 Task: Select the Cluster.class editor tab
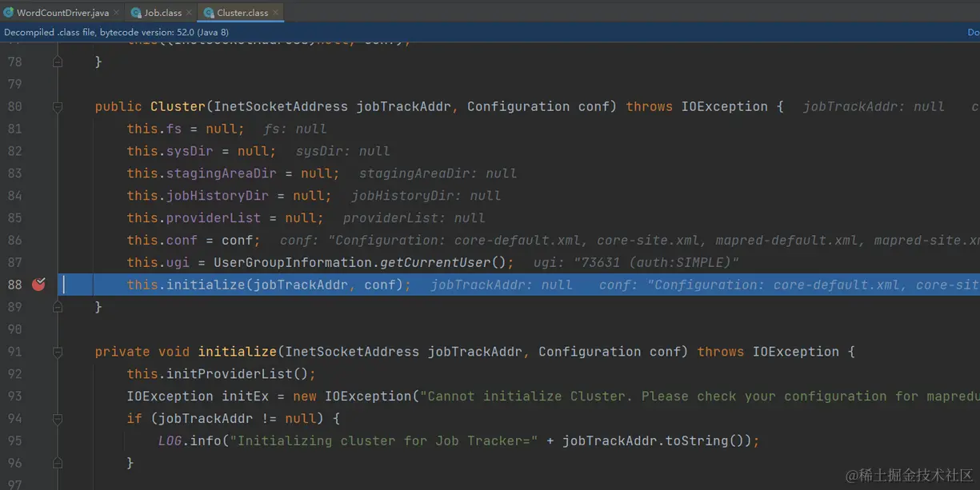(x=242, y=12)
